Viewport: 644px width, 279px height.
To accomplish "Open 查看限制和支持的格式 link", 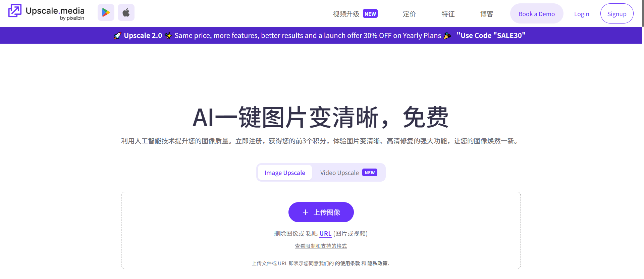I will click(x=321, y=246).
